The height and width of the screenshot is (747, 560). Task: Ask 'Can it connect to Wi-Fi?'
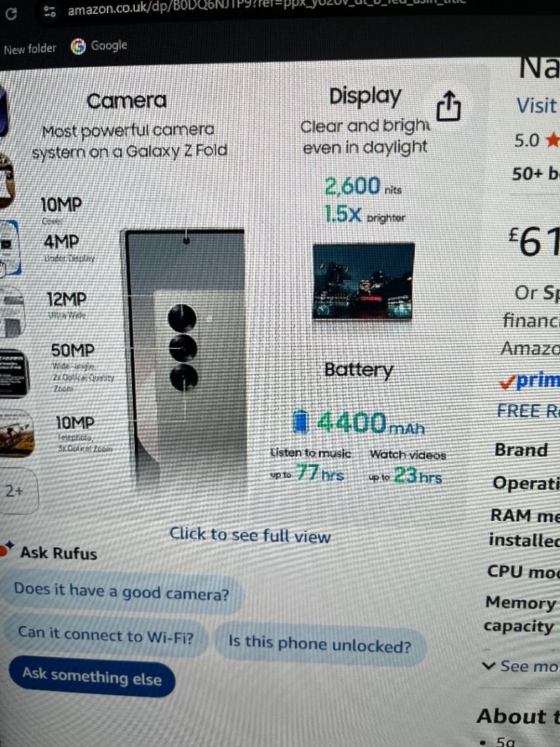106,635
